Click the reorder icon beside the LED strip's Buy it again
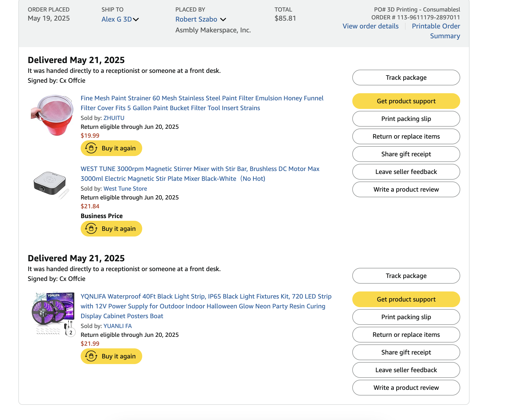Viewport: 508px width, 420px height. click(91, 356)
